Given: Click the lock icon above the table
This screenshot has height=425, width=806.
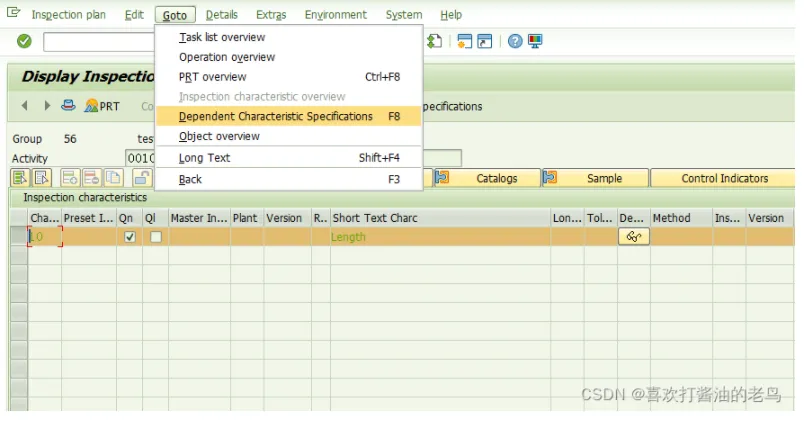Looking at the screenshot, I should point(141,178).
